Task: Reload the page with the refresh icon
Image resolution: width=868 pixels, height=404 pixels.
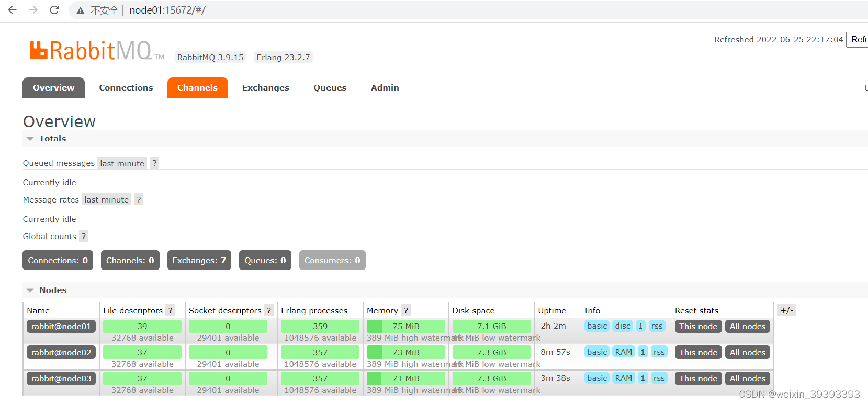Action: coord(54,10)
